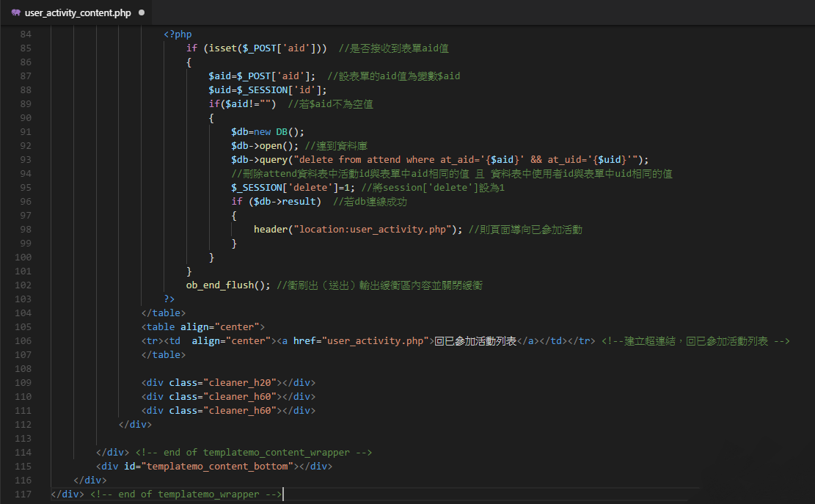The width and height of the screenshot is (815, 504).
Task: Click the '</table>' tag on line 107
Action: [163, 355]
